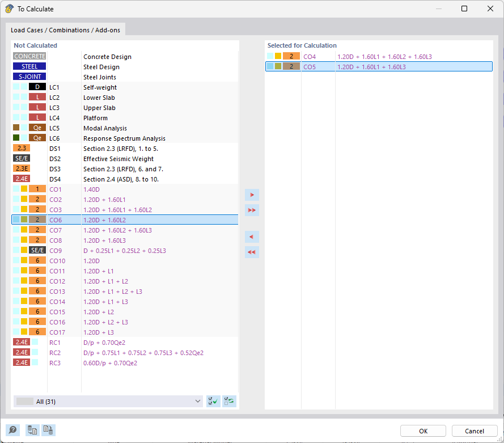This screenshot has height=443, width=504.
Task: Select CO3 1.20D + 1.60L1 + 1.60L2
Action: (125, 210)
